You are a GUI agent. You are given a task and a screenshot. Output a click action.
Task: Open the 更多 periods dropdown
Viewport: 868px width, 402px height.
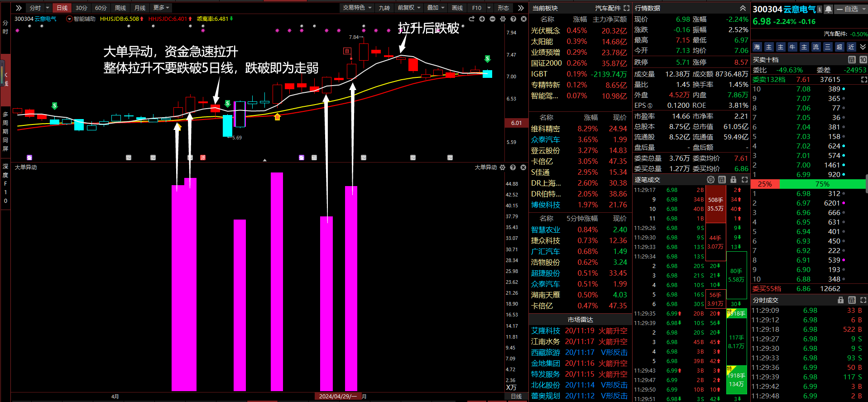[x=161, y=8]
